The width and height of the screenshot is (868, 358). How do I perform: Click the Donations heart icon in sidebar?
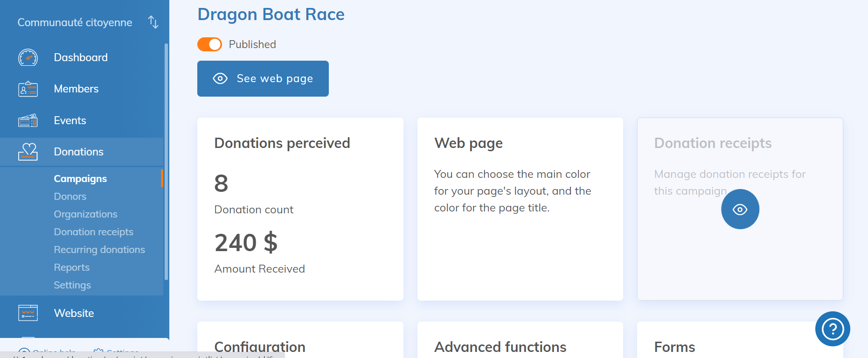(28, 152)
